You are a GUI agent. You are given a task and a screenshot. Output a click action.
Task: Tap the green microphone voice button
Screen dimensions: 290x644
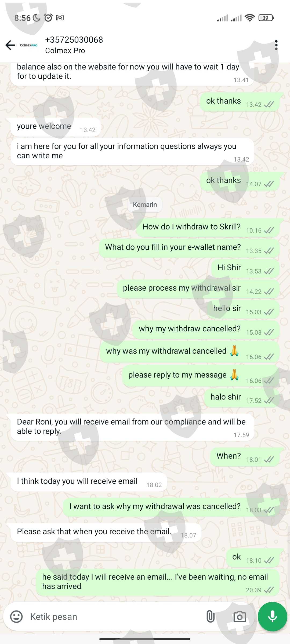[272, 616]
